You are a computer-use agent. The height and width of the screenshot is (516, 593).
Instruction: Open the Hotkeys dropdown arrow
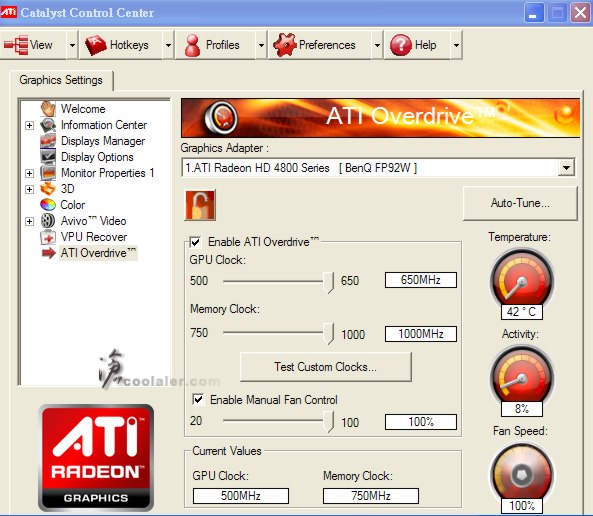click(x=168, y=45)
